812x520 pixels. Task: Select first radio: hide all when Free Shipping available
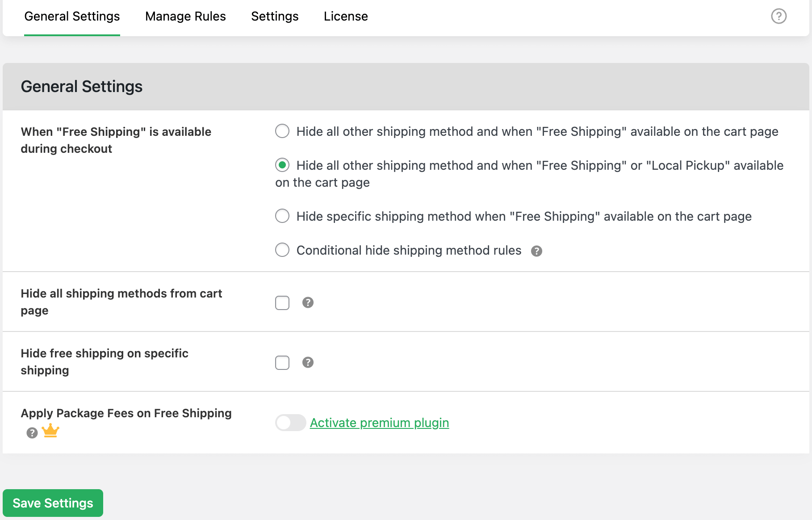(282, 131)
